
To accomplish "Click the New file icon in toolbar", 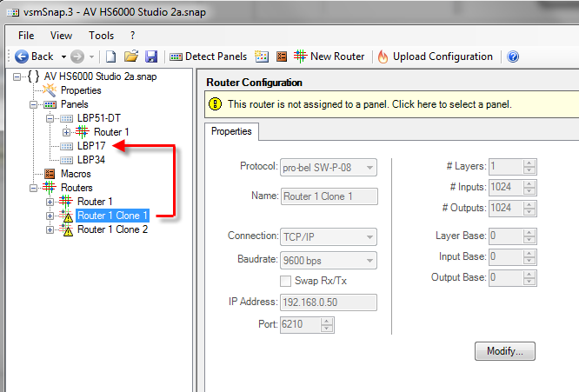I will 110,56.
